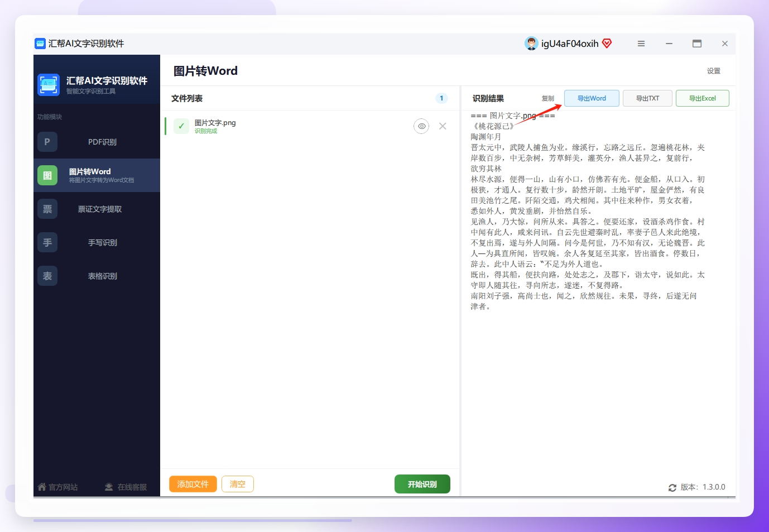Click the green checkmark status for 图片文字.png

[181, 126]
